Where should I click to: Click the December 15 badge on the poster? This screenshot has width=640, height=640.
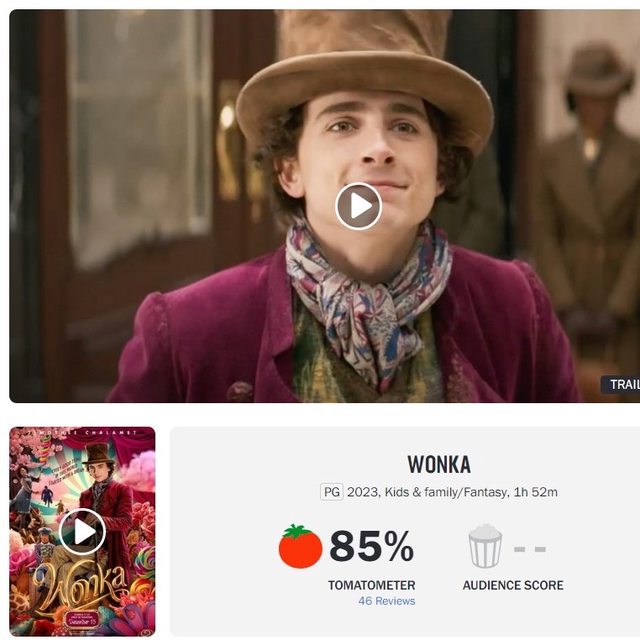(82, 618)
